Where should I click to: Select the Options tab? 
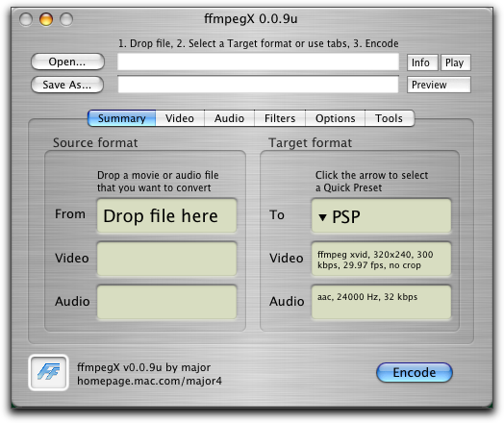click(x=336, y=118)
